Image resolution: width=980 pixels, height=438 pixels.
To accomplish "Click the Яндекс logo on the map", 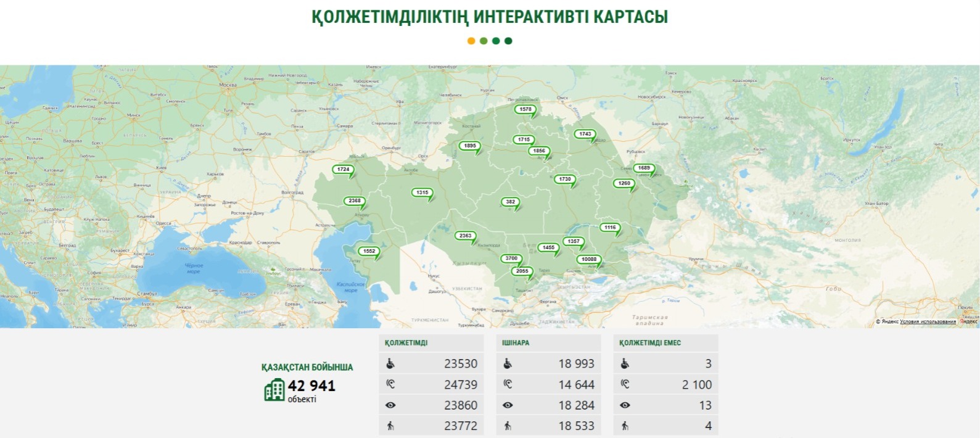I will click(969, 321).
